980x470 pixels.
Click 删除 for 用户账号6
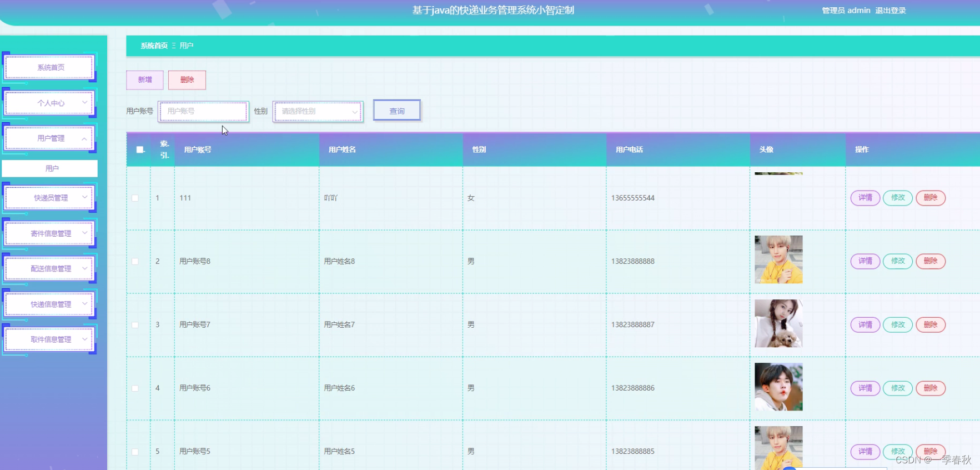point(931,388)
